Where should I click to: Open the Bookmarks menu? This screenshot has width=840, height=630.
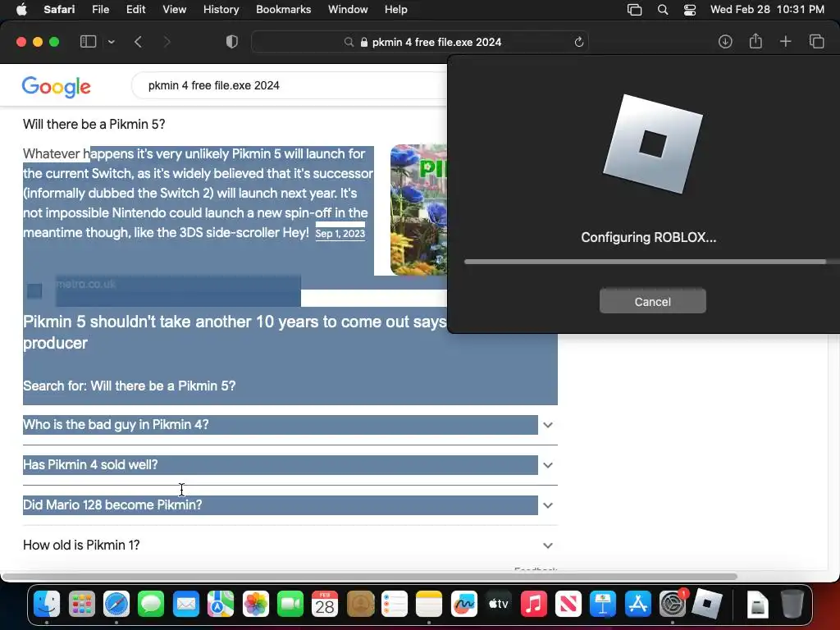coord(283,10)
